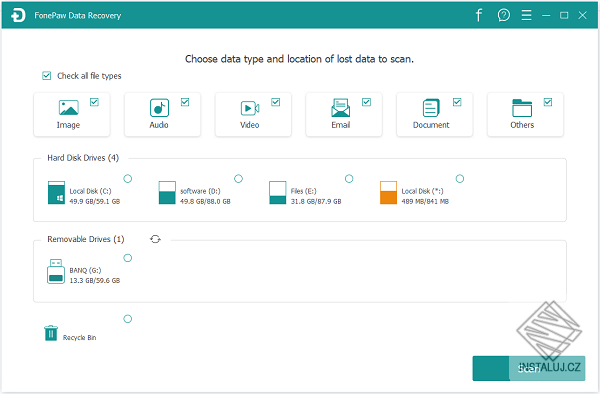
Task: Click the Document label text
Action: tap(431, 125)
